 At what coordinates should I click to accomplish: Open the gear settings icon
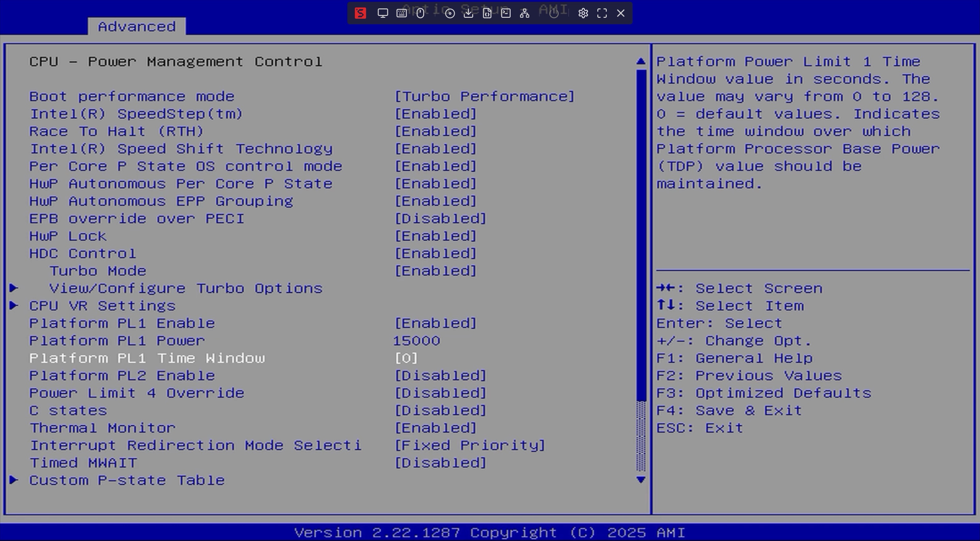tap(583, 13)
